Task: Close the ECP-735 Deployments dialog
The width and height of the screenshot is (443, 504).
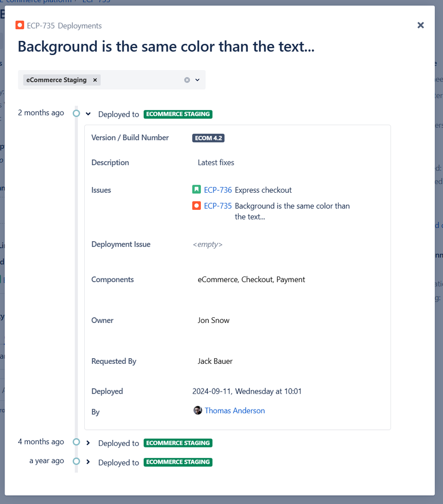Action: click(420, 25)
